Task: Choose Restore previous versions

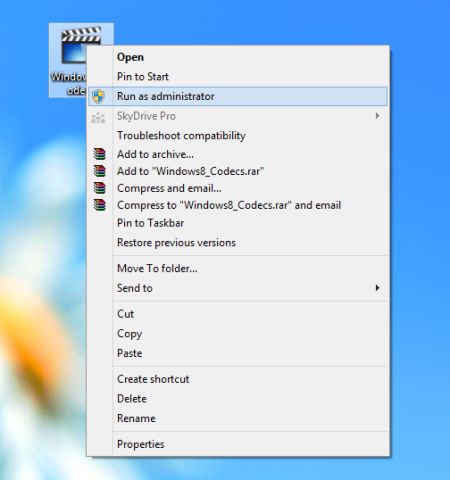Action: click(238, 243)
